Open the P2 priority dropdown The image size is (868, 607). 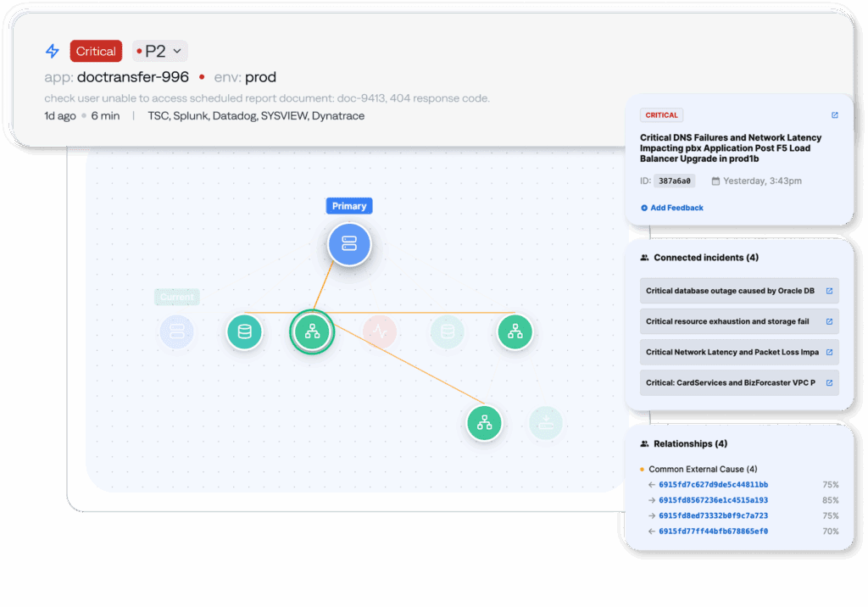[159, 51]
